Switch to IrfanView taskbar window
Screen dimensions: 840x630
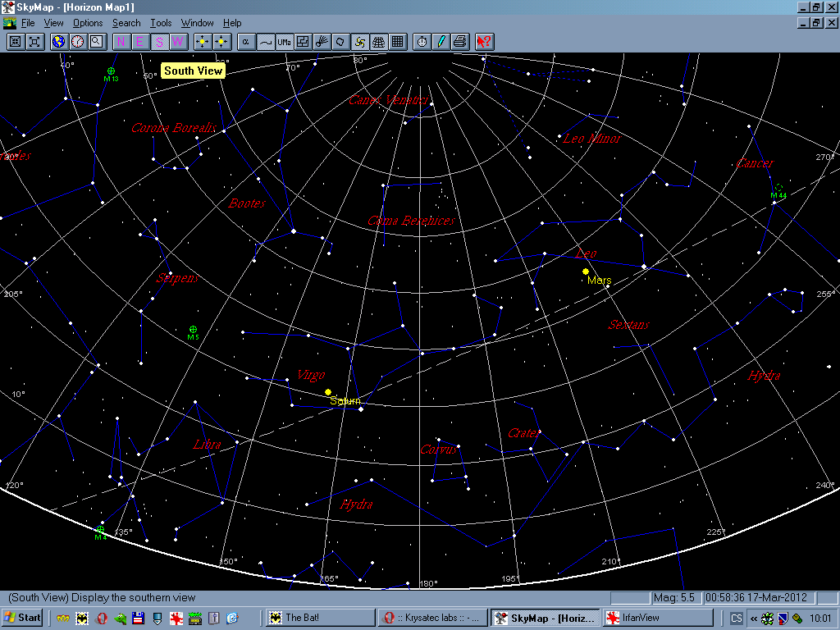pos(658,618)
